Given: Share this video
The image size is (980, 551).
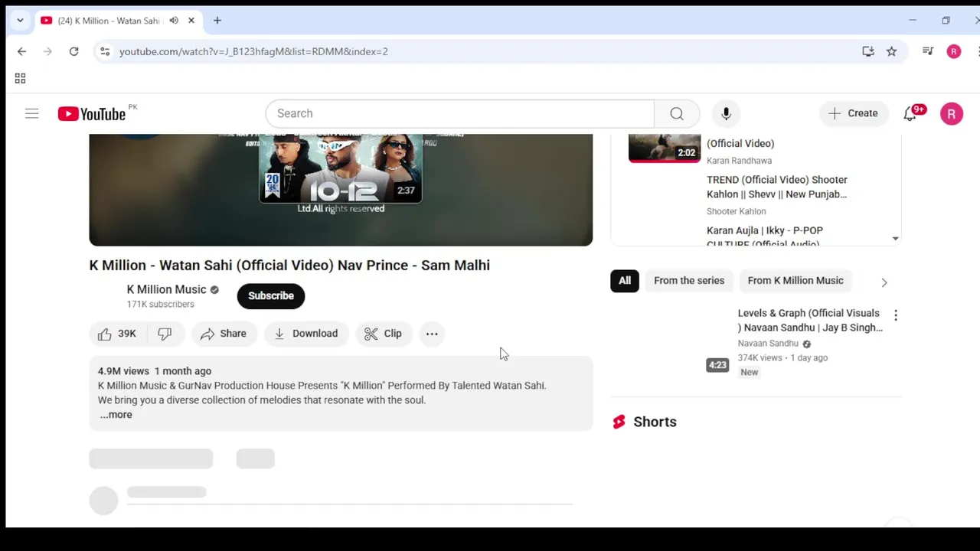Looking at the screenshot, I should 224,334.
